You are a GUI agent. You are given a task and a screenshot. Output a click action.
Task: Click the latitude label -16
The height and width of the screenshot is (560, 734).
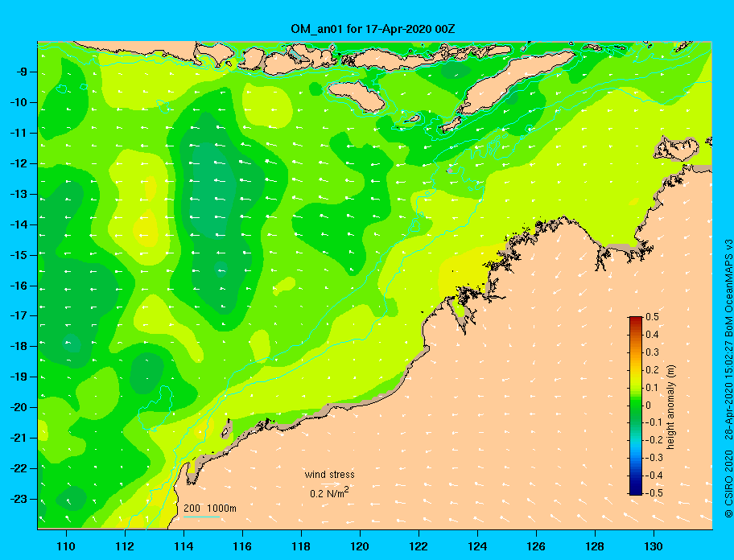pos(19,286)
